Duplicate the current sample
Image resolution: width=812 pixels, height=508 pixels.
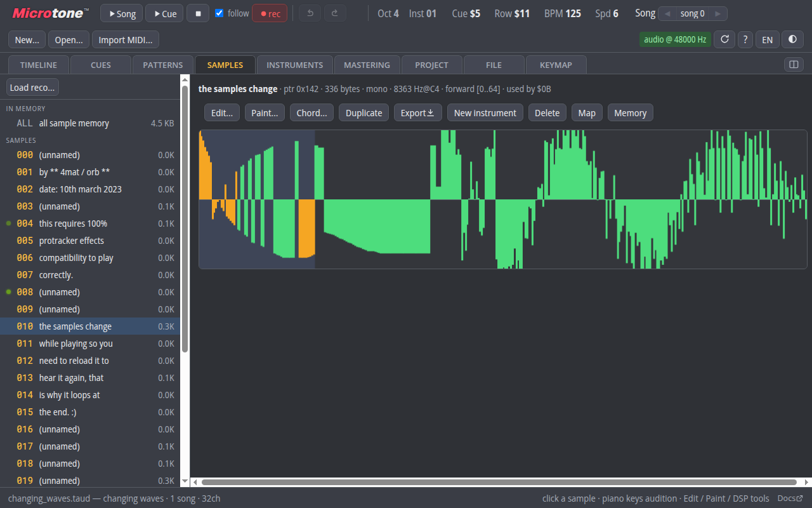(x=363, y=112)
